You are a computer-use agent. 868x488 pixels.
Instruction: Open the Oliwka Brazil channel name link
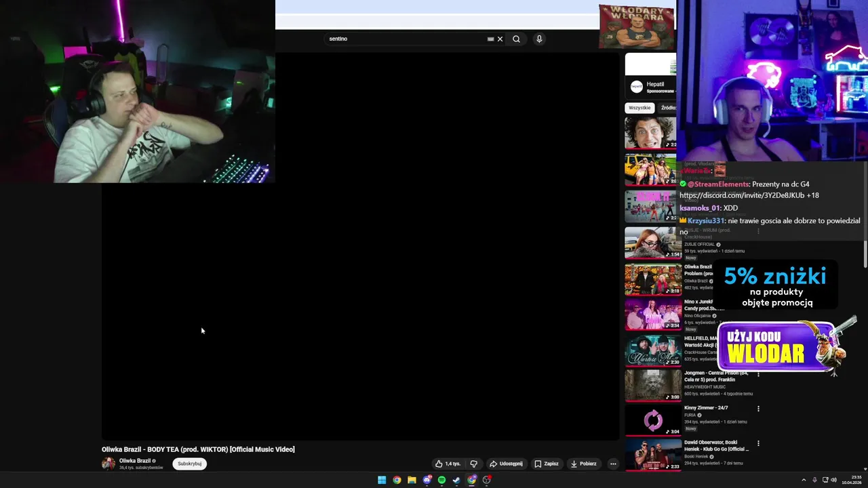135,461
